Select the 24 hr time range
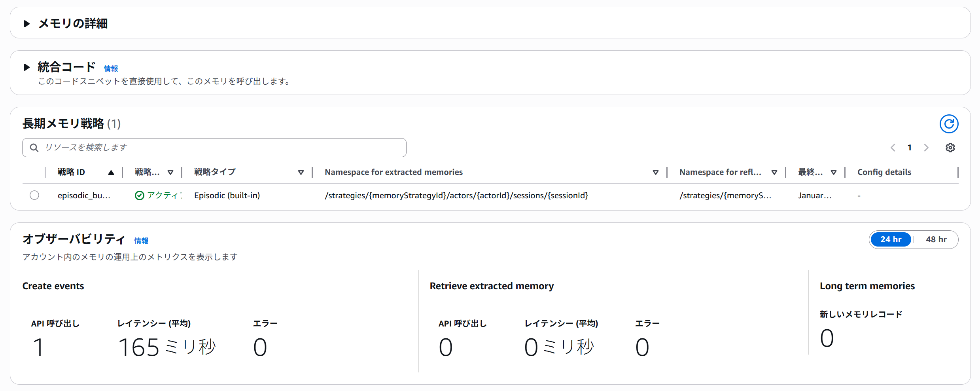Viewport: 980px width, 391px height. coord(891,239)
